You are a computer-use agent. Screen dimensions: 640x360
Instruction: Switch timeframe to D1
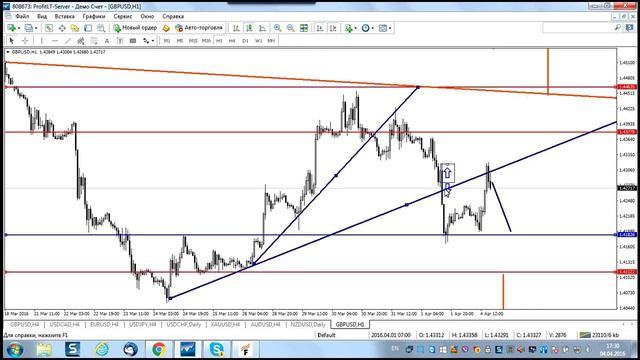coord(245,40)
